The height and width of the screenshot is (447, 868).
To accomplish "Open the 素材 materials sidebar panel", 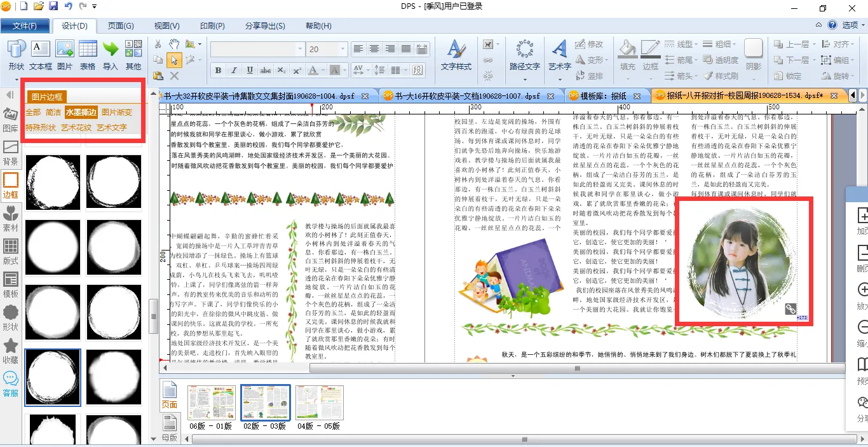I will point(11,218).
